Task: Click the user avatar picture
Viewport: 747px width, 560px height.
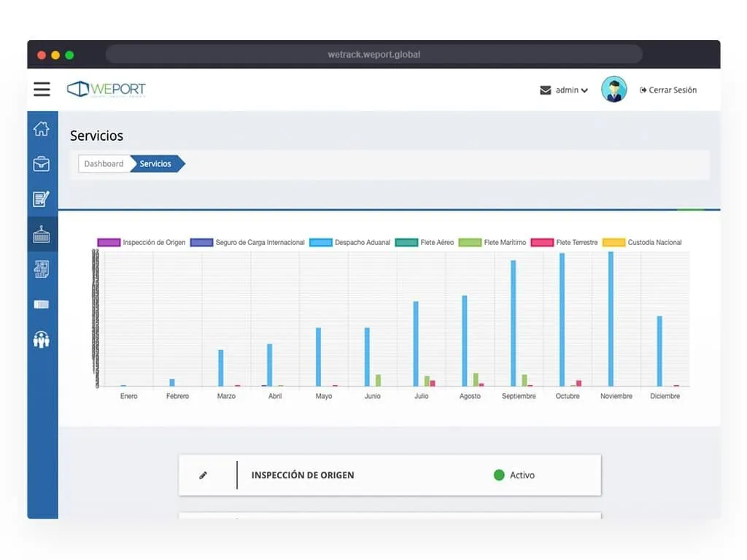Action: pyautogui.click(x=614, y=90)
